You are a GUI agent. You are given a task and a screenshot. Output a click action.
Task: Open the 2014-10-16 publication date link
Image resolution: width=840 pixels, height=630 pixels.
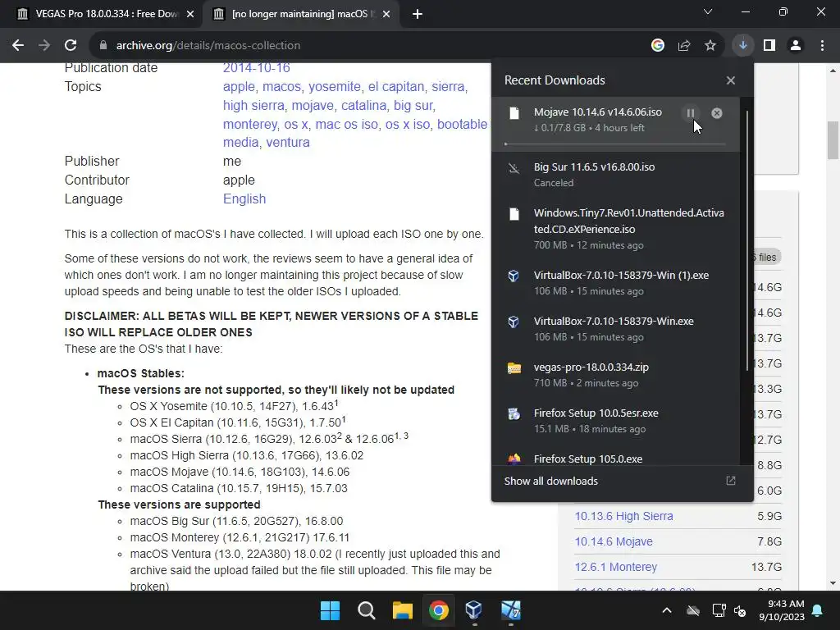pos(256,68)
